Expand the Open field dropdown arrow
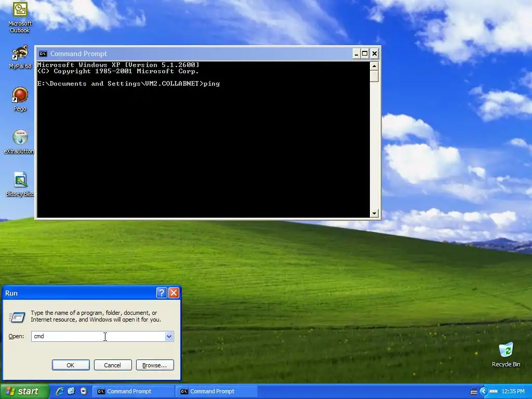 point(169,336)
